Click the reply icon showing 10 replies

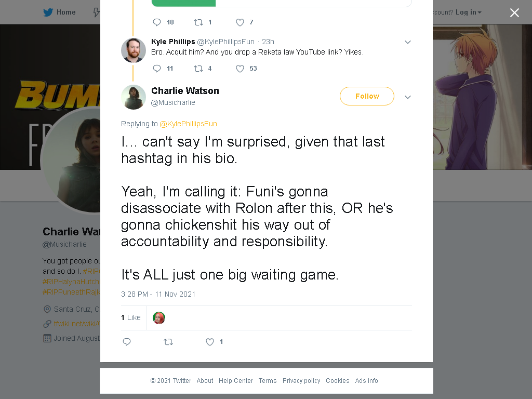157,22
